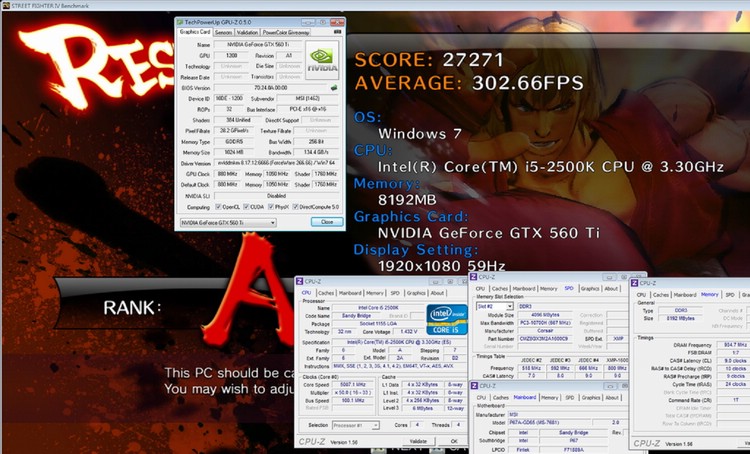
Task: Switch to the Validation tab in GPU-Z
Action: (247, 33)
